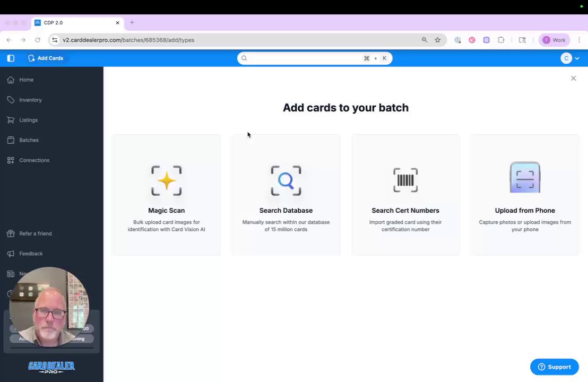Select the Magic Scan title
The height and width of the screenshot is (382, 588).
point(167,211)
